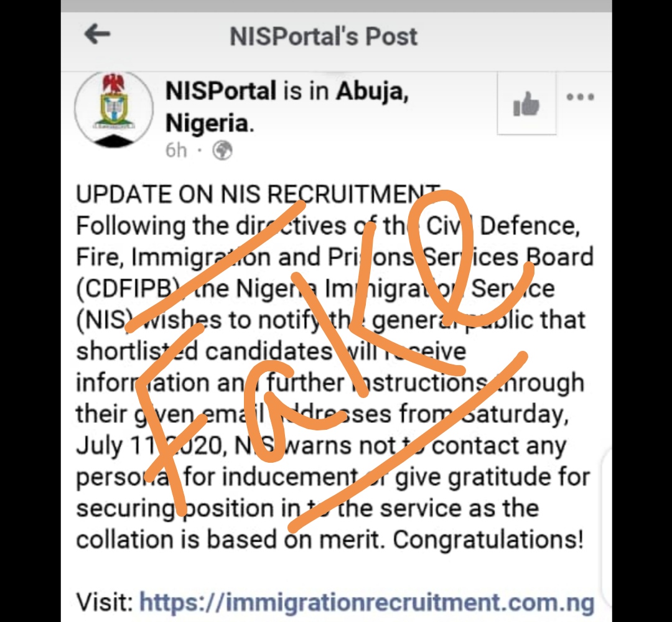The width and height of the screenshot is (672, 622).
Task: Open the NISPortal profile picture
Action: click(114, 109)
